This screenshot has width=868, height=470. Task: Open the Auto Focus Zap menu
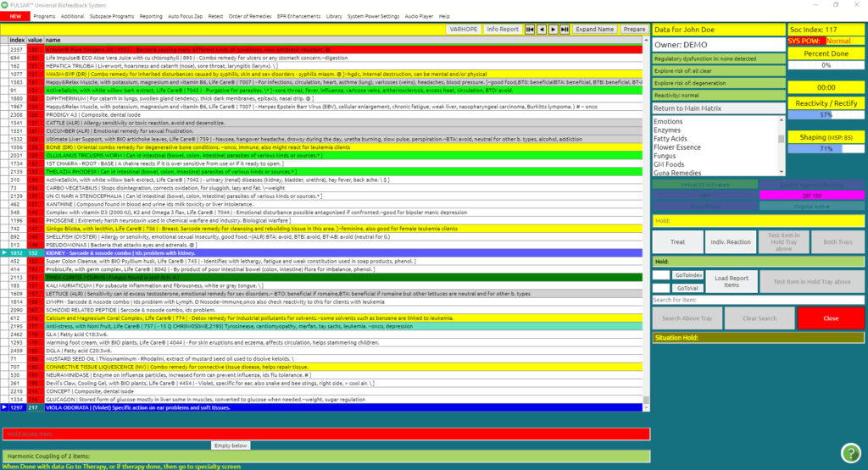point(185,16)
